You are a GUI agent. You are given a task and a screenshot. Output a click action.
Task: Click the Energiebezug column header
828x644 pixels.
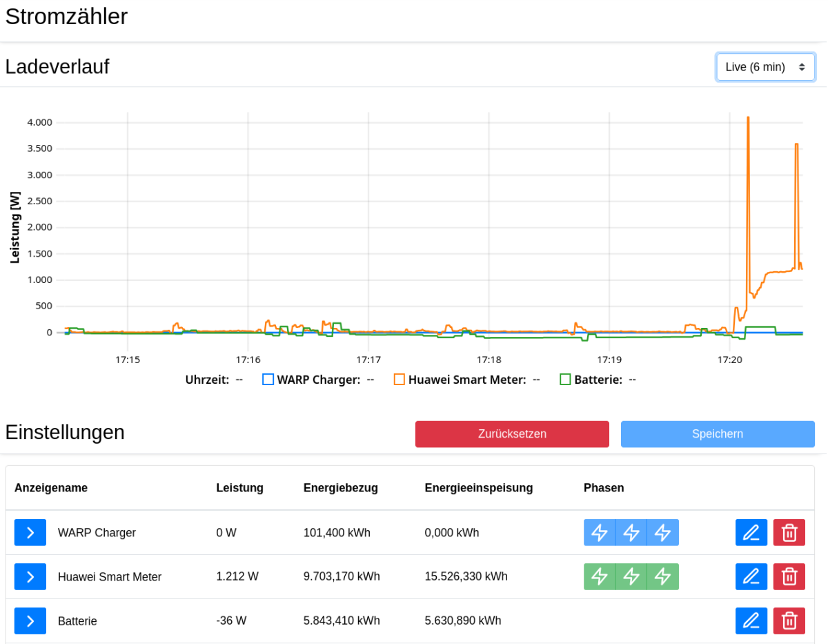point(340,488)
